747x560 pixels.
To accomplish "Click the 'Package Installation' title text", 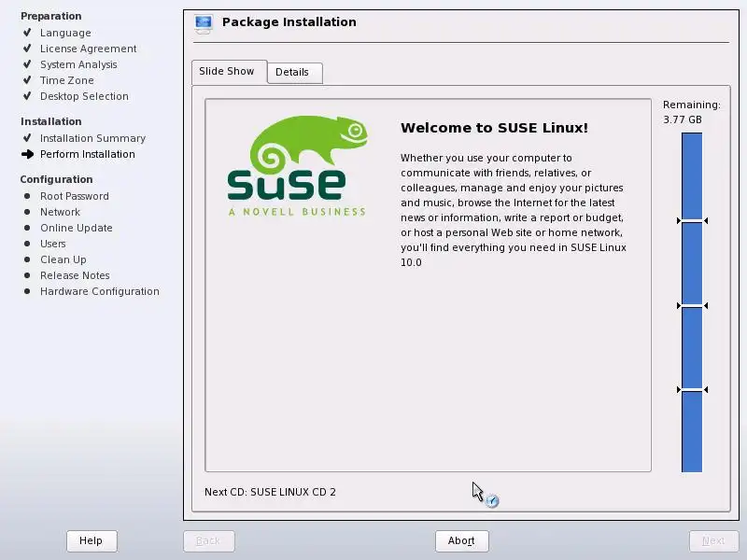I will (289, 22).
